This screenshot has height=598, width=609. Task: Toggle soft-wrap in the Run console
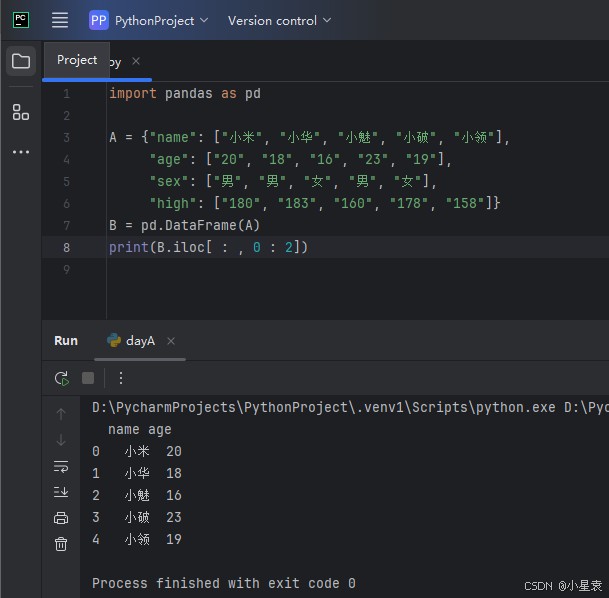[61, 466]
